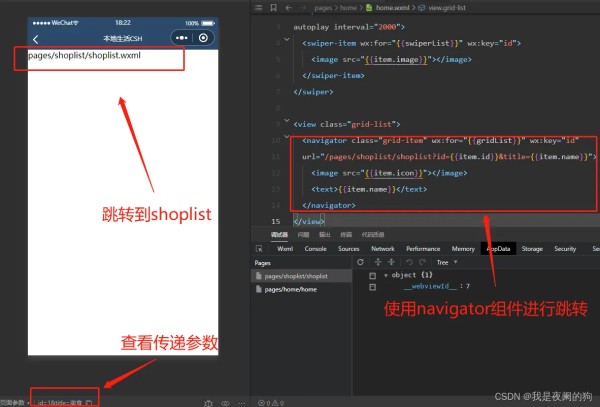Open the Tree view mode dropdown
The width and height of the screenshot is (600, 407).
pyautogui.click(x=447, y=262)
